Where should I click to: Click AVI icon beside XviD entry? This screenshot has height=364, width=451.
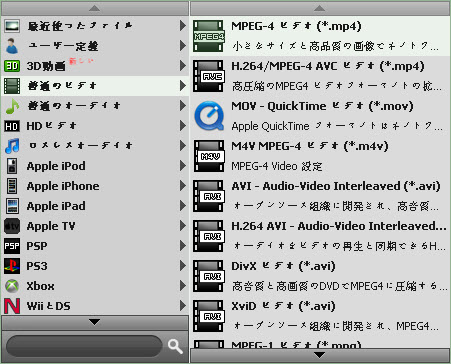click(x=209, y=316)
